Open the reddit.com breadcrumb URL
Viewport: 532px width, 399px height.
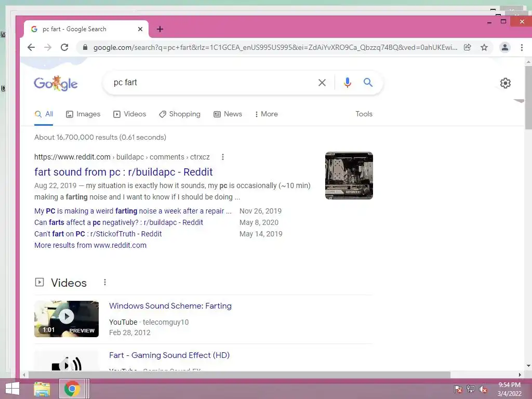(x=122, y=157)
